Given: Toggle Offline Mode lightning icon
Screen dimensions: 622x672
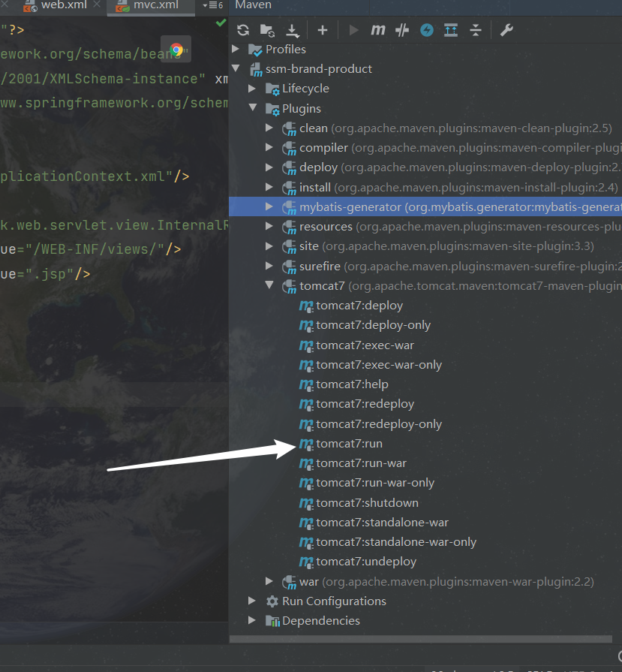Looking at the screenshot, I should (x=427, y=30).
